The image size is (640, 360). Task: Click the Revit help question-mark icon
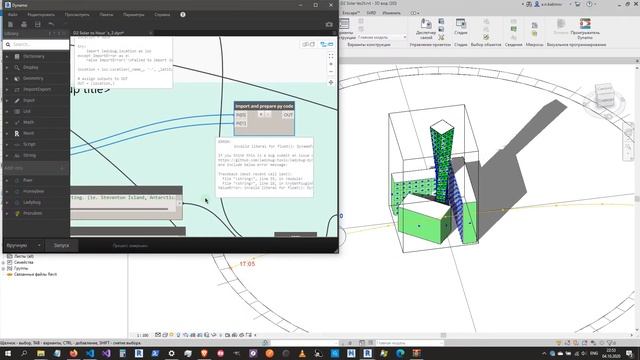(589, 4)
